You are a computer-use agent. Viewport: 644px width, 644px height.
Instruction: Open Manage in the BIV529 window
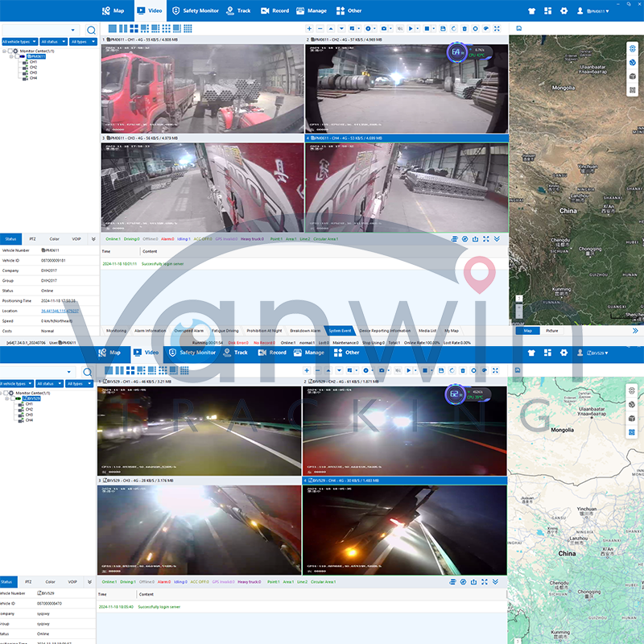coord(310,353)
